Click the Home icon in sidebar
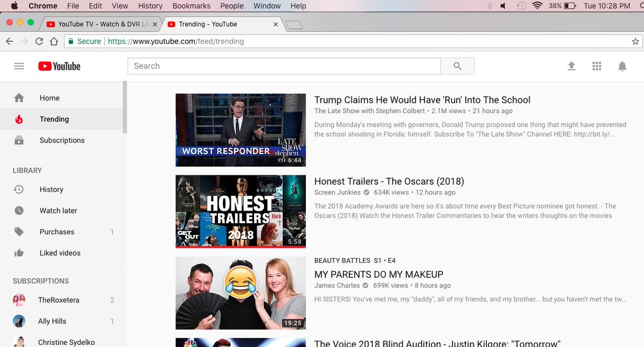This screenshot has width=644, height=347. [x=19, y=98]
